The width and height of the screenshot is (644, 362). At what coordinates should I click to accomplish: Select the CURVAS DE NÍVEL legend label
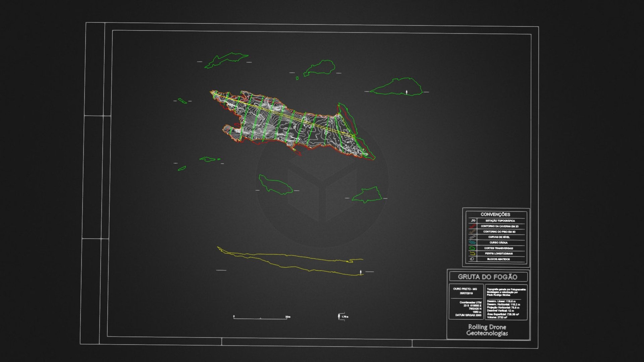[499, 237]
